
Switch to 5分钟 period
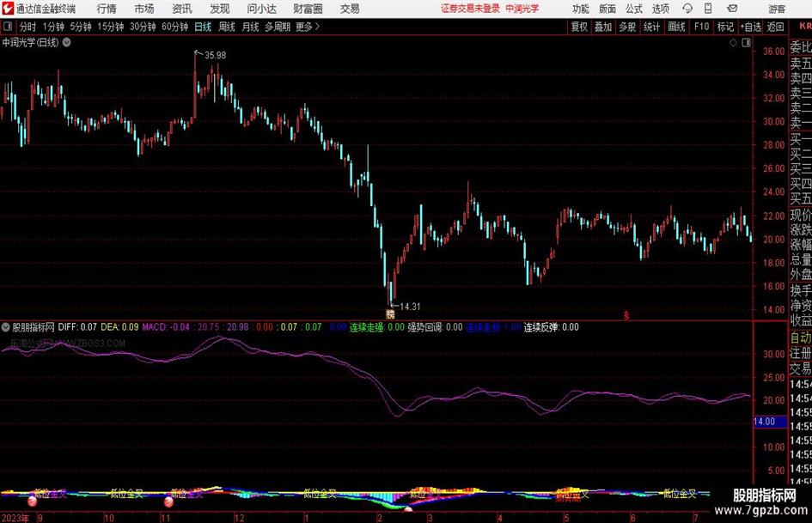point(81,27)
